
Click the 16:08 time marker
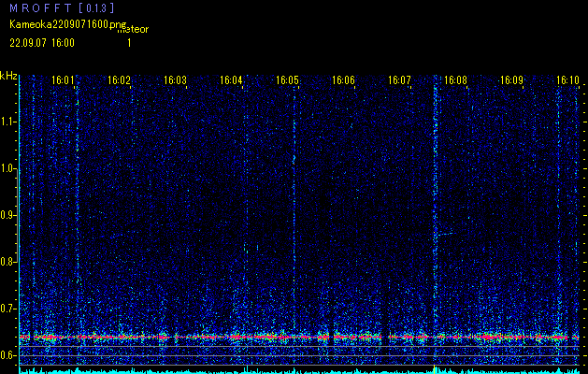pyautogui.click(x=455, y=80)
